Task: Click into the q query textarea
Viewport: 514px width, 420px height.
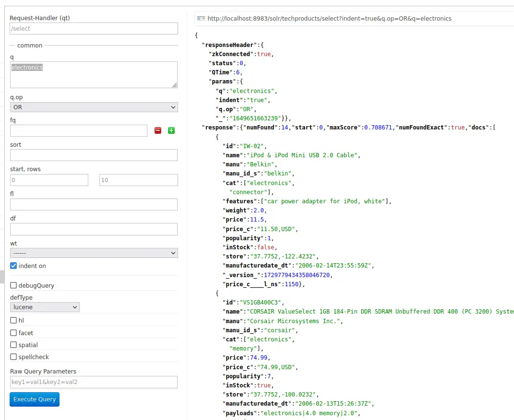Action: [94, 75]
